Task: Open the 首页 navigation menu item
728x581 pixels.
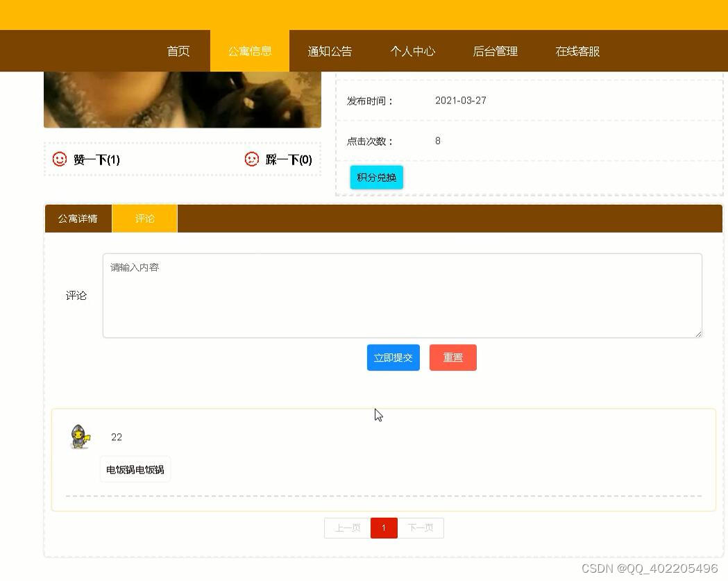Action: tap(178, 51)
